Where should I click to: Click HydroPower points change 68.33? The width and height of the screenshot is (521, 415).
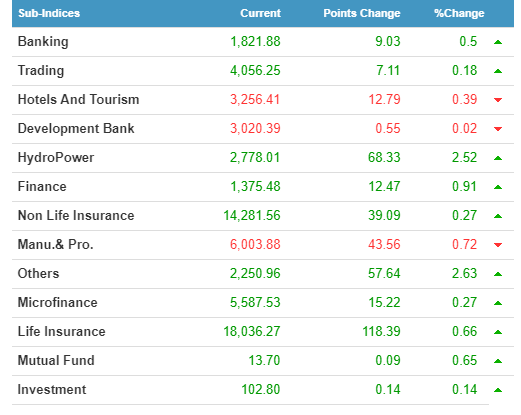(x=384, y=157)
